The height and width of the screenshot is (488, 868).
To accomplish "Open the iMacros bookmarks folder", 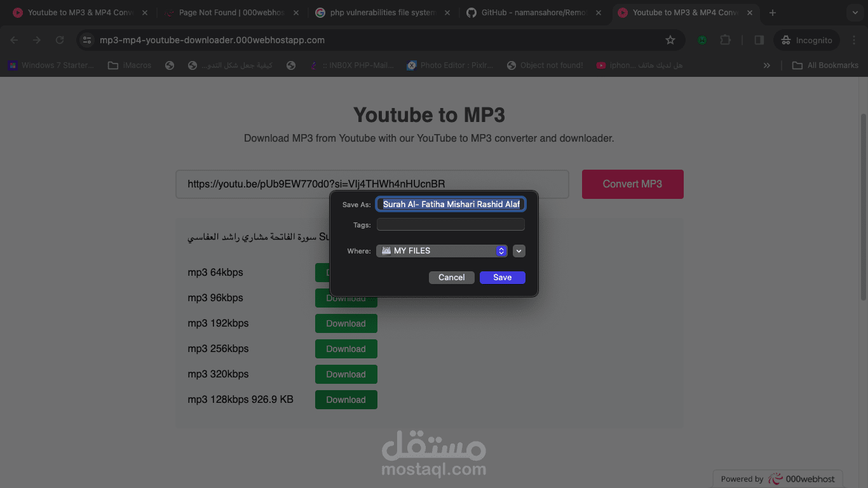I will (130, 65).
